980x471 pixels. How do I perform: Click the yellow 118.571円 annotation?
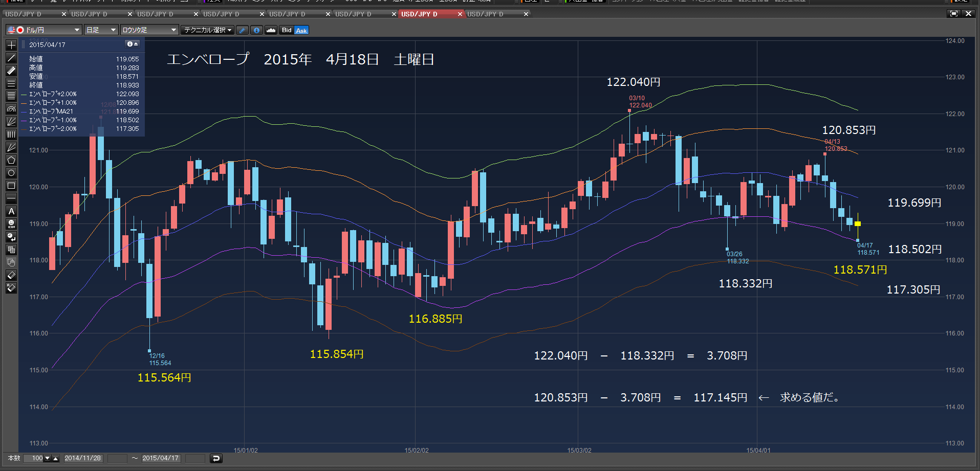click(x=860, y=270)
